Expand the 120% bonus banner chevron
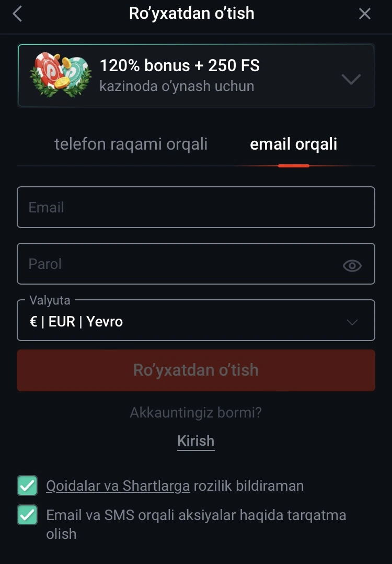The height and width of the screenshot is (564, 392). point(351,78)
